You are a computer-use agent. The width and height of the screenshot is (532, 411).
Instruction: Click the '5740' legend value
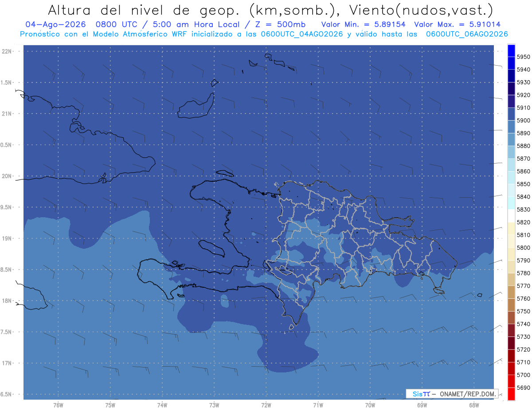[523, 324]
